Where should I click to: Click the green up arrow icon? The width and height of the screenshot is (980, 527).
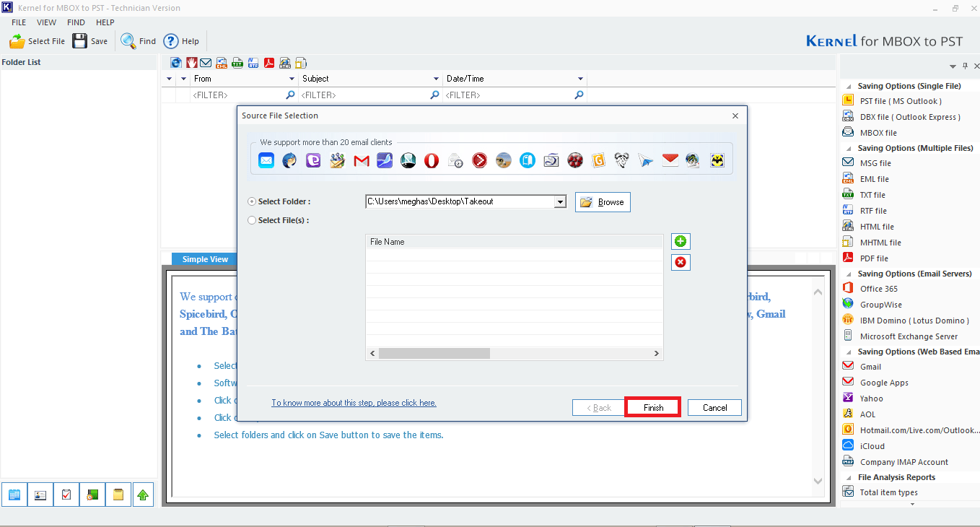click(x=143, y=495)
